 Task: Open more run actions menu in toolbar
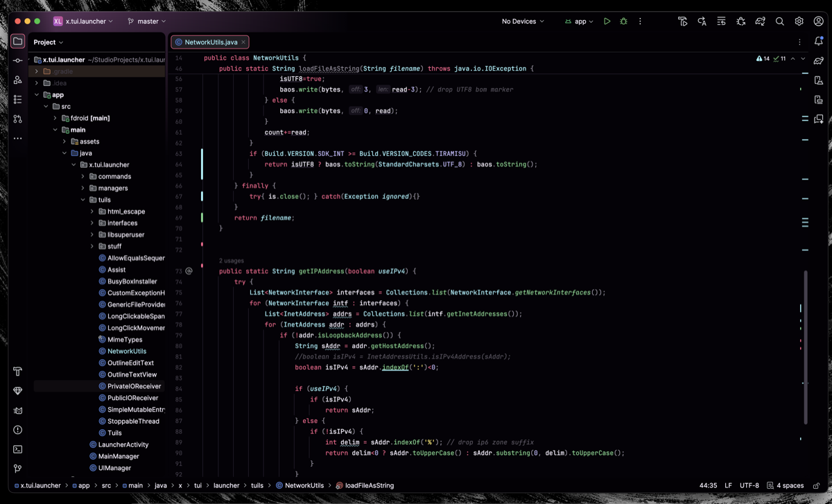click(640, 21)
